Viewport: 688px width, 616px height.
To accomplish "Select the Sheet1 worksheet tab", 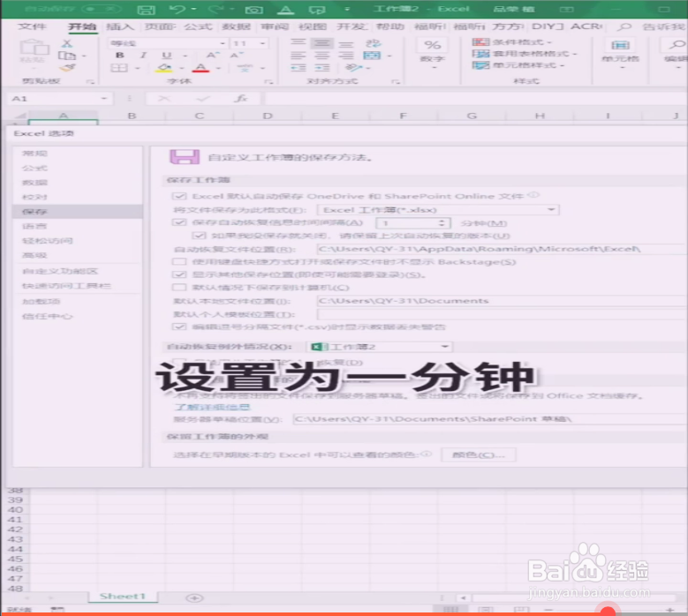I will coord(123,596).
